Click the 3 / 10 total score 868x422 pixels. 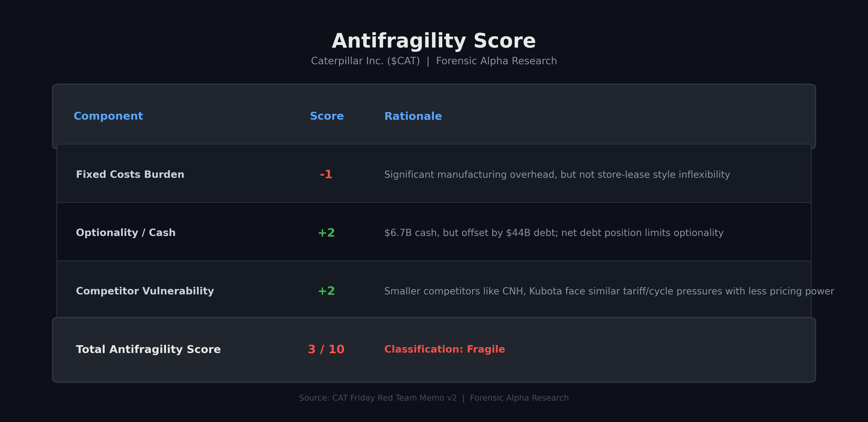click(326, 350)
